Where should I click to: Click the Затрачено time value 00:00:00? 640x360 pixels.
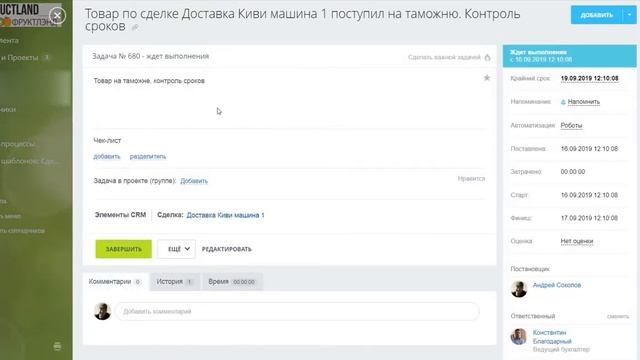tap(573, 172)
